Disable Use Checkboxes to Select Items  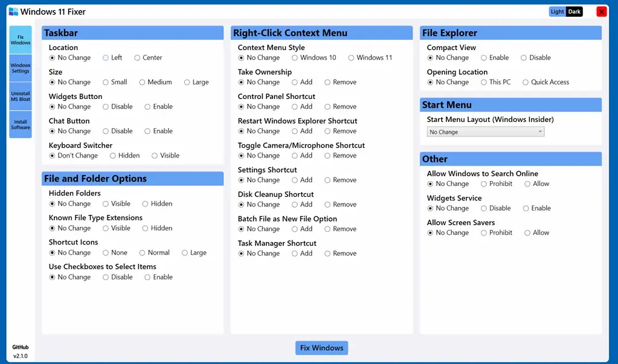pos(117,277)
